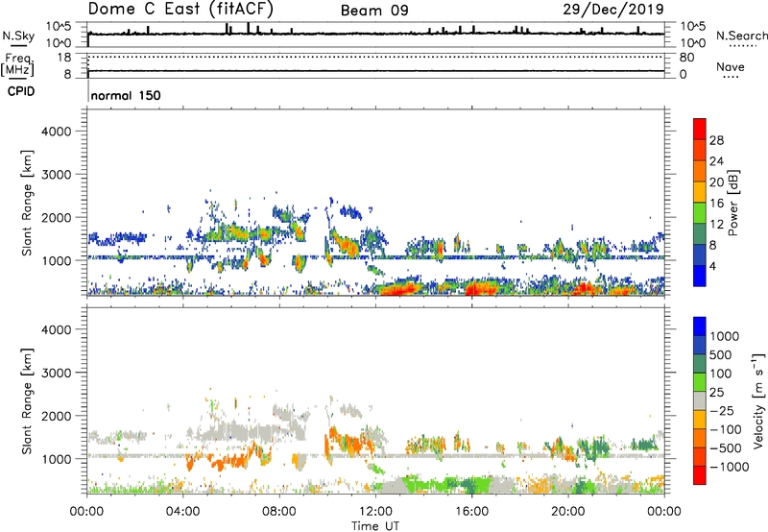
Task: Select the "Beam 09" header text
Action: [374, 11]
